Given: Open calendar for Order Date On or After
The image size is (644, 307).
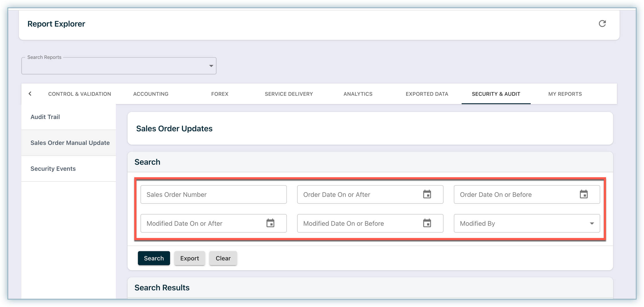Looking at the screenshot, I should pos(427,194).
